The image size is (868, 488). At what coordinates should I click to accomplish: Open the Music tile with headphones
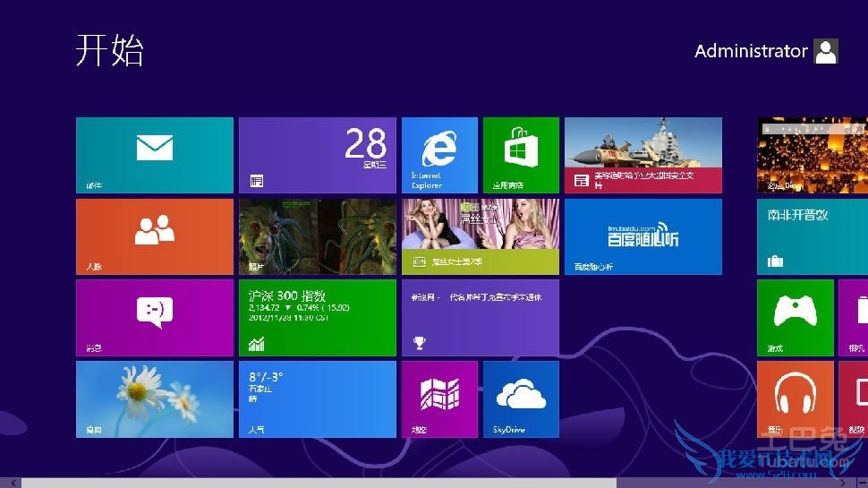point(795,399)
